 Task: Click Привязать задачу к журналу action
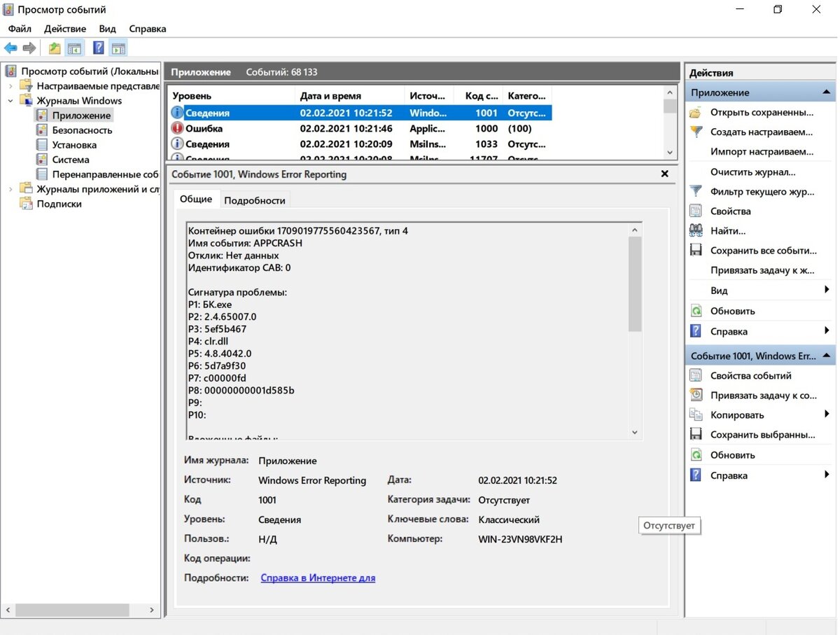pos(762,270)
